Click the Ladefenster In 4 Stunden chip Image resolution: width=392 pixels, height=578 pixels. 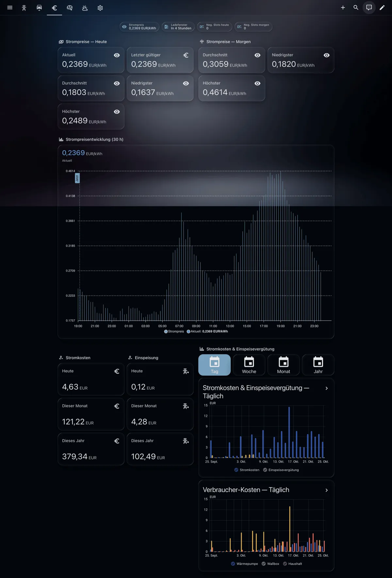click(178, 26)
